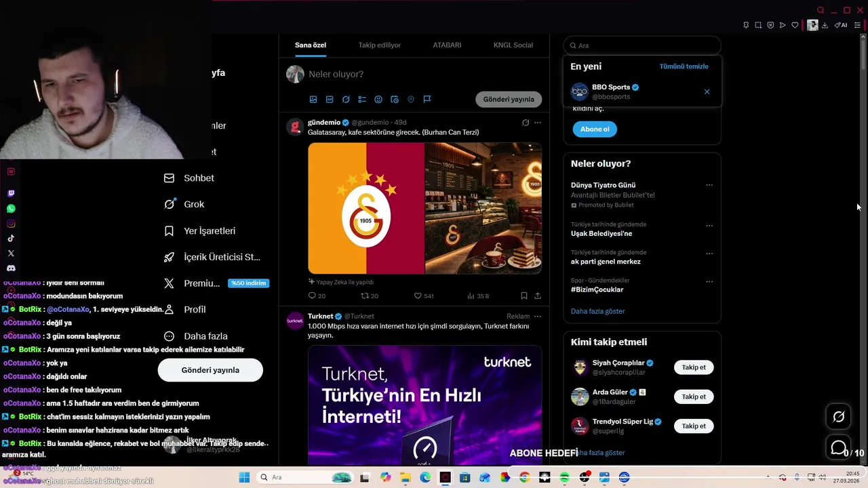Image resolution: width=868 pixels, height=488 pixels.
Task: Open browser bookmarks heart icon
Action: tap(795, 25)
